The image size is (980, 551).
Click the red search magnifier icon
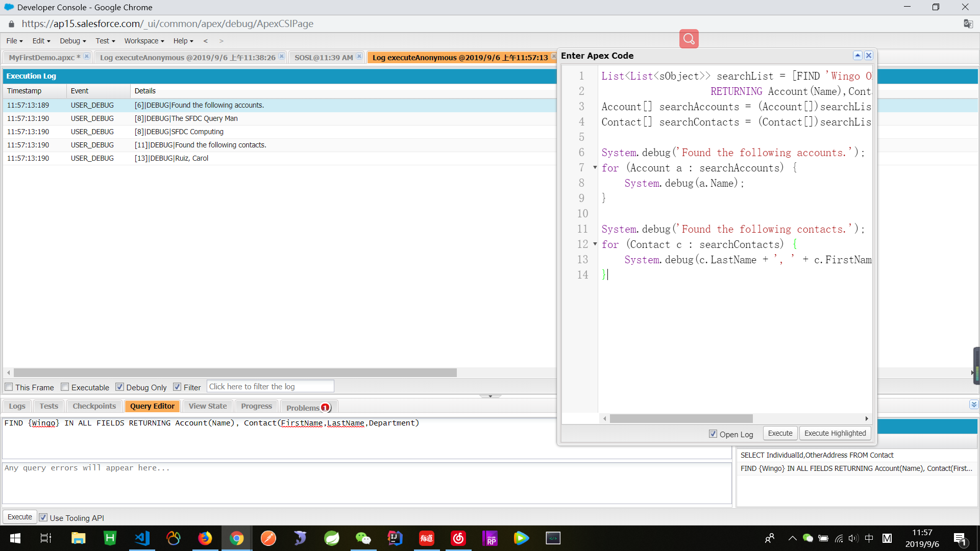(689, 39)
